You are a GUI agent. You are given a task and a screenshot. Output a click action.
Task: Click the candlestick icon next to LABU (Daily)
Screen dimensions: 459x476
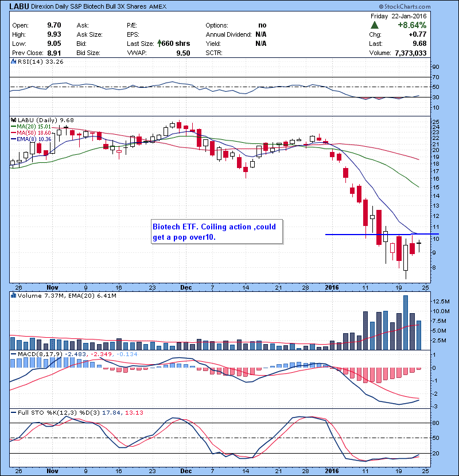(13, 120)
